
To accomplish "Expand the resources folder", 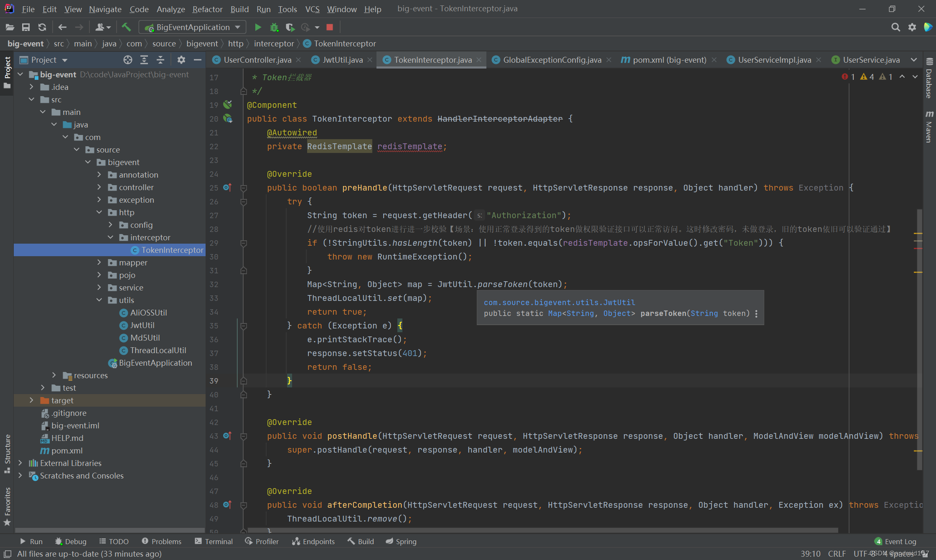I will point(54,375).
